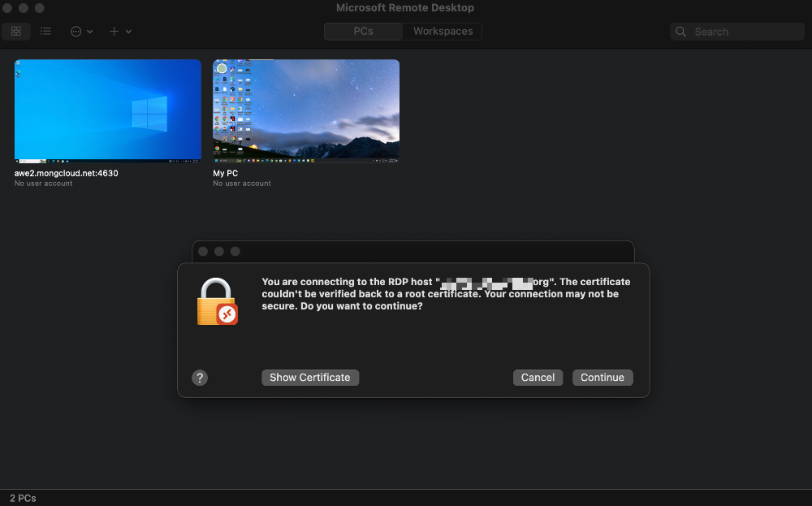The height and width of the screenshot is (506, 812).
Task: Open help with the question mark button
Action: [x=200, y=378]
